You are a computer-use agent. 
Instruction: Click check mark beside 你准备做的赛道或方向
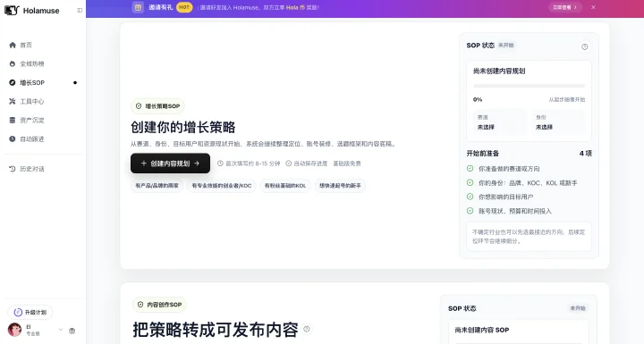pyautogui.click(x=470, y=169)
